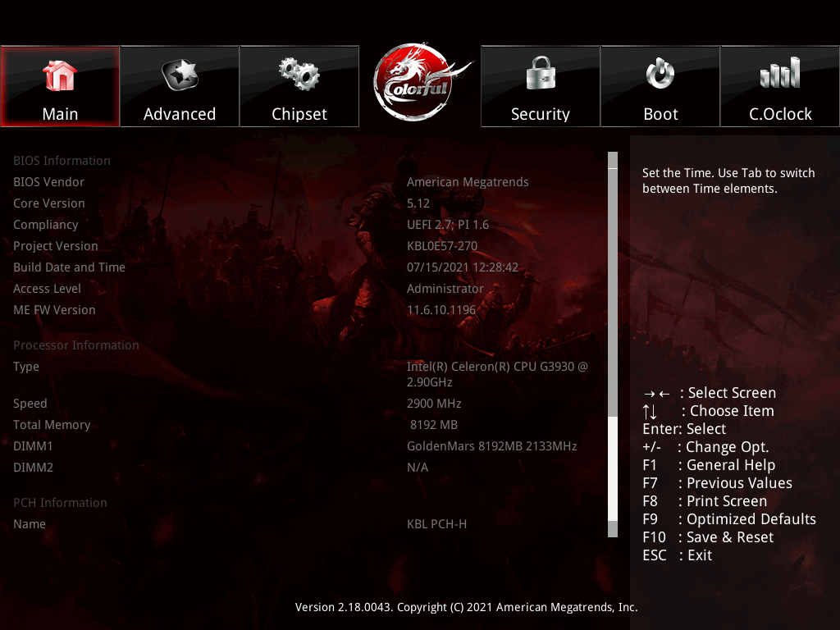Click the F9 Optimized Defaults hint
The width and height of the screenshot is (840, 630).
coord(729,519)
